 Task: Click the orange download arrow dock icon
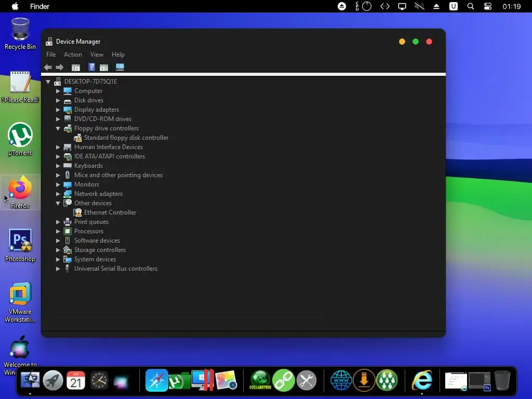[364, 380]
